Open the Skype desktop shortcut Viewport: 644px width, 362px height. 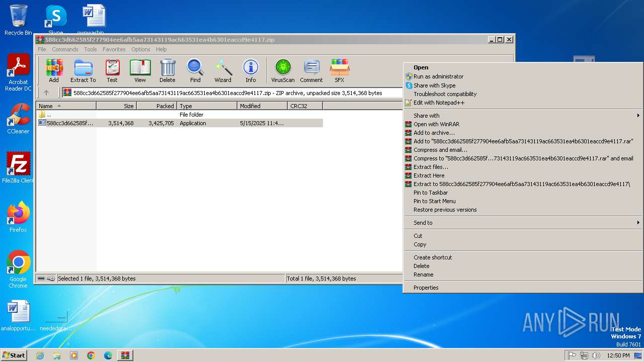pyautogui.click(x=56, y=20)
